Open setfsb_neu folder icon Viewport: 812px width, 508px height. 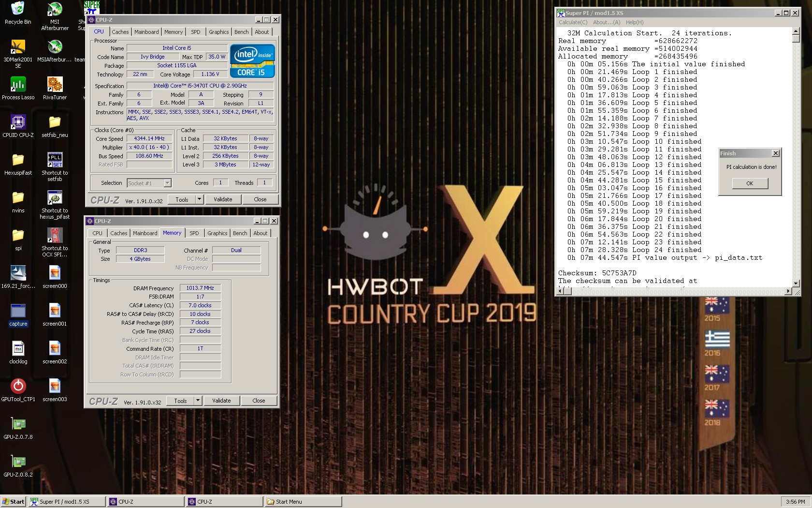tap(55, 126)
